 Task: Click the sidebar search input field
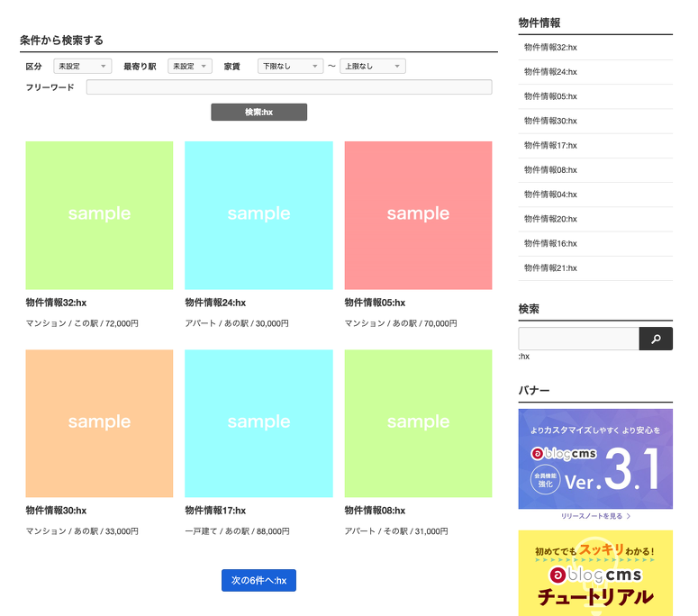[578, 339]
